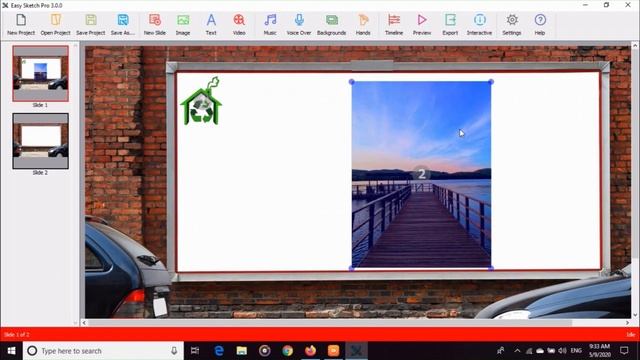Open File Explorer from taskbar
Viewport: 640px width, 360px height.
[x=242, y=351]
